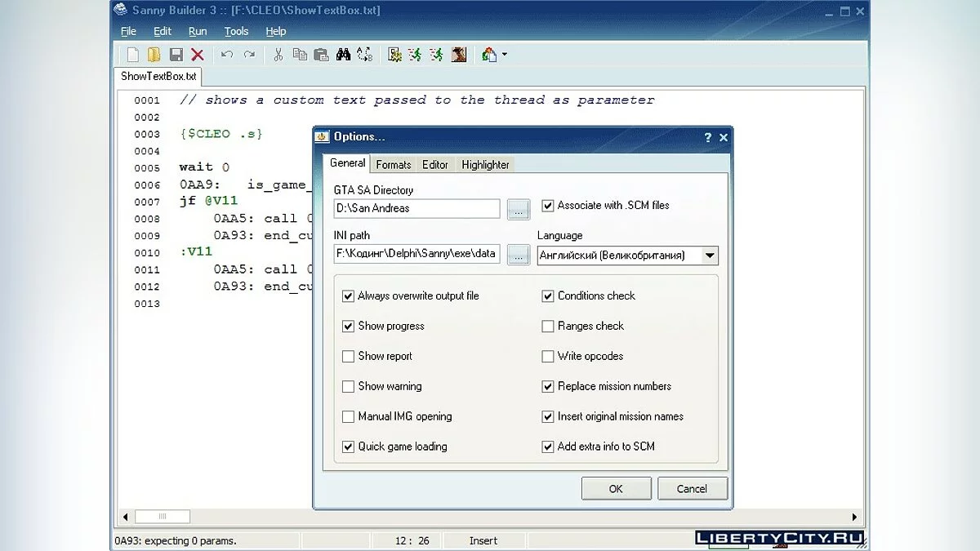This screenshot has width=980, height=551.
Task: Enable the Ranges check checkbox
Action: (x=548, y=327)
